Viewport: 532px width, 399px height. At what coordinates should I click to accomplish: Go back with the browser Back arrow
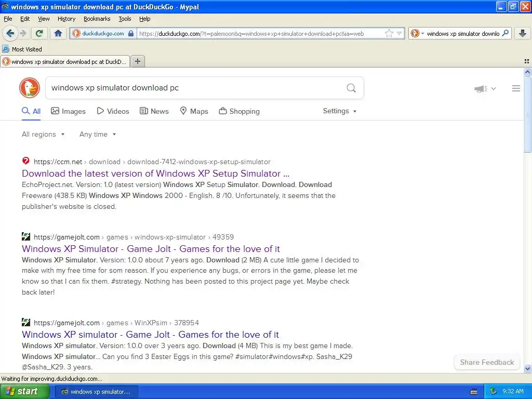(x=10, y=33)
